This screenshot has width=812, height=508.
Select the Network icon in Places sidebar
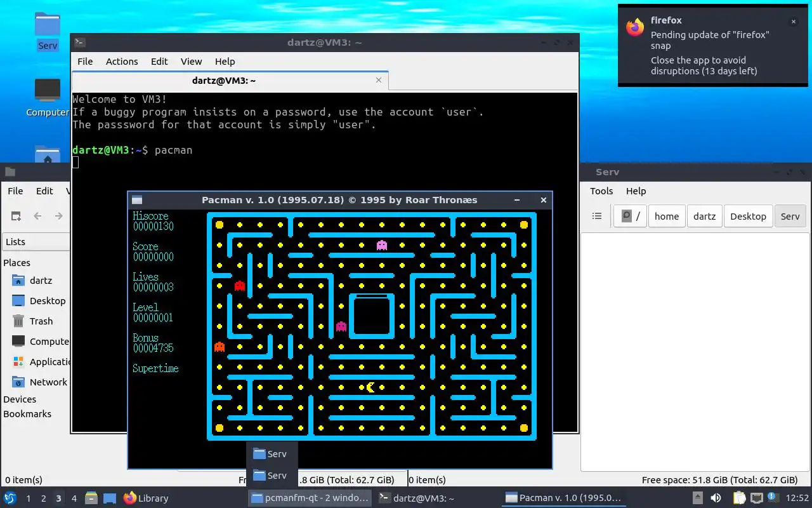pos(18,382)
